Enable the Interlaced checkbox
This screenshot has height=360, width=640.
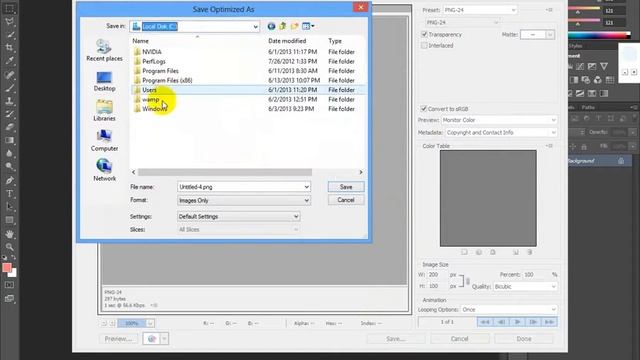tap(424, 46)
